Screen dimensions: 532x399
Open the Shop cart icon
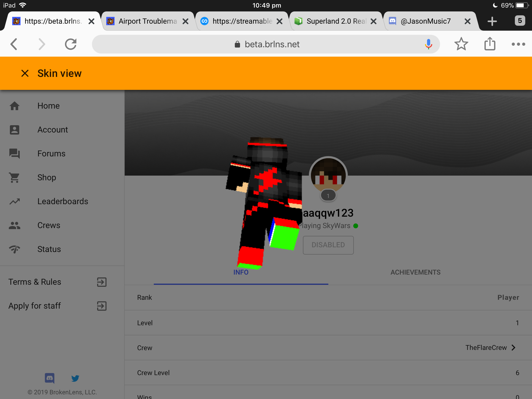click(15, 177)
